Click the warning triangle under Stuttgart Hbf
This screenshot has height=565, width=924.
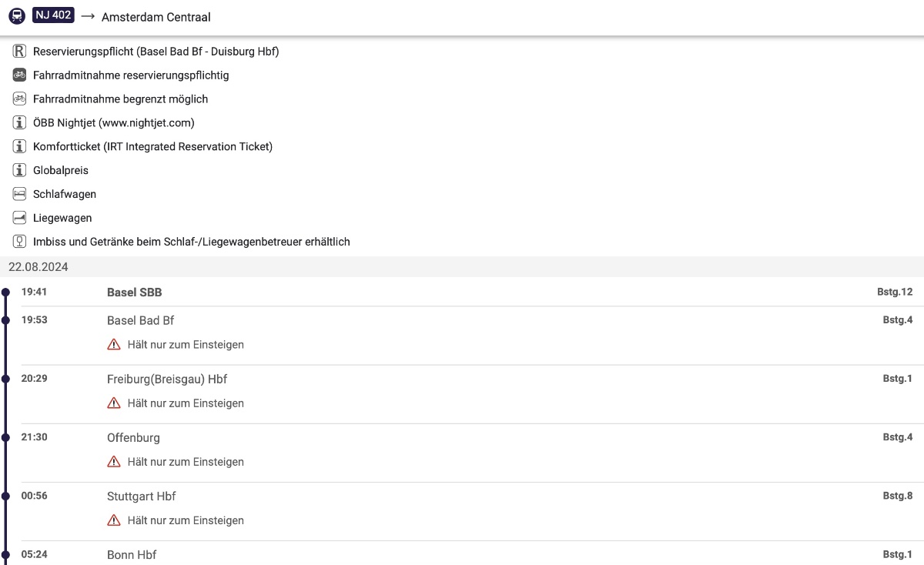(114, 520)
